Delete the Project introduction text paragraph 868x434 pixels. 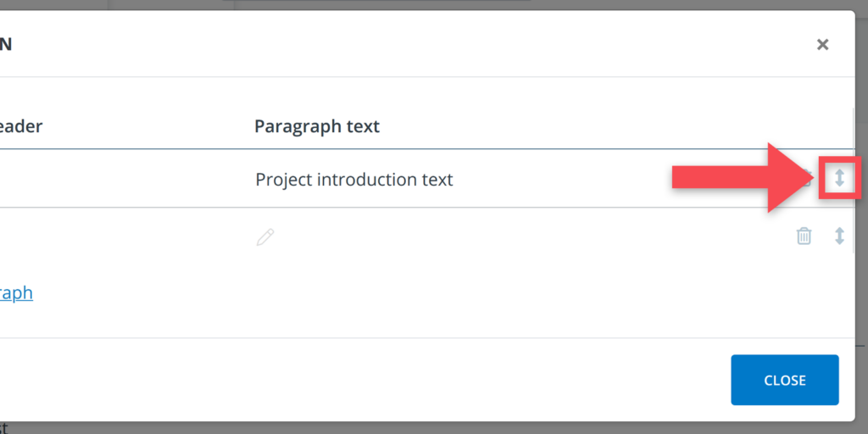pos(808,178)
